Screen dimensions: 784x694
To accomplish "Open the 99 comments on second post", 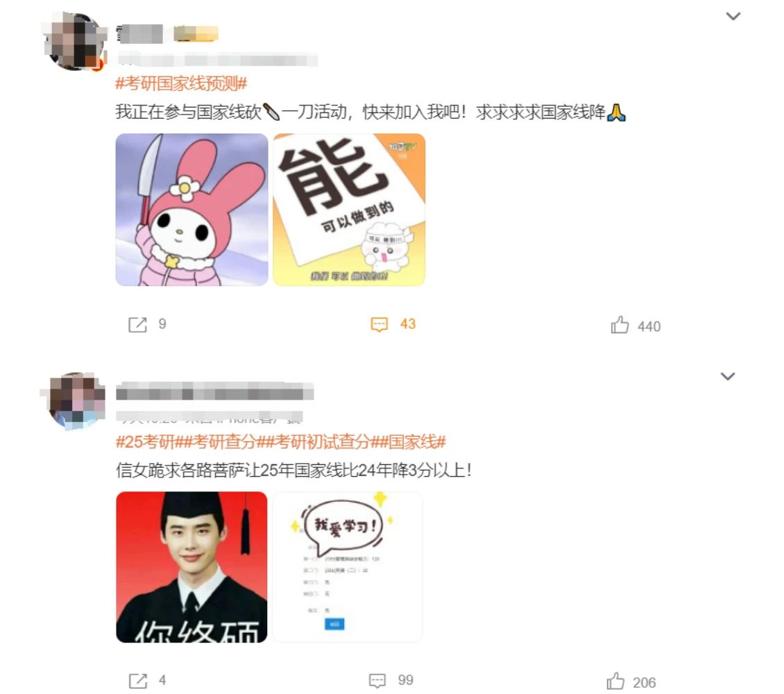I will click(377, 681).
